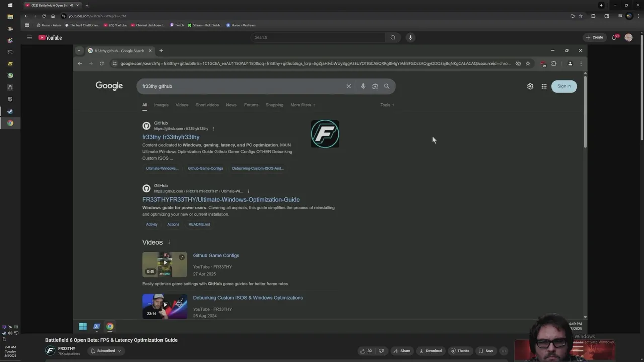Image resolution: width=644 pixels, height=362 pixels.
Task: Start YouTube voice search microphone
Action: (x=410, y=37)
